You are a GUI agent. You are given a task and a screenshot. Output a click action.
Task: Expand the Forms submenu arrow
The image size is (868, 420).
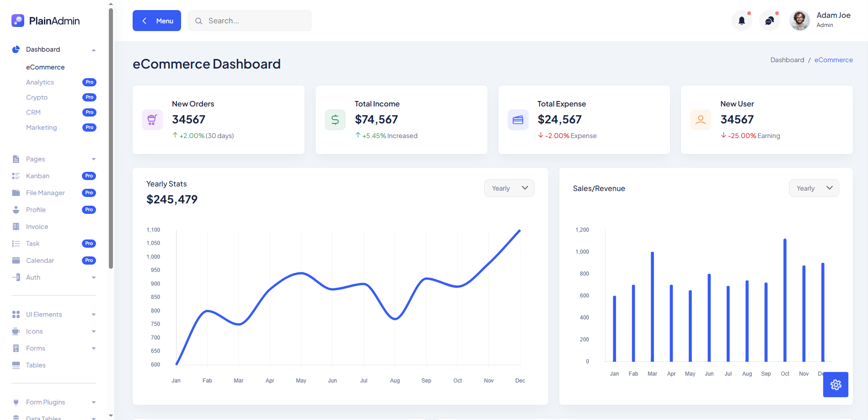94,349
